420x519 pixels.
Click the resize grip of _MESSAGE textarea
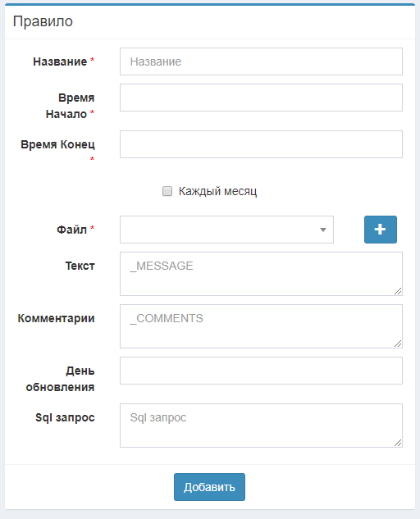398,291
